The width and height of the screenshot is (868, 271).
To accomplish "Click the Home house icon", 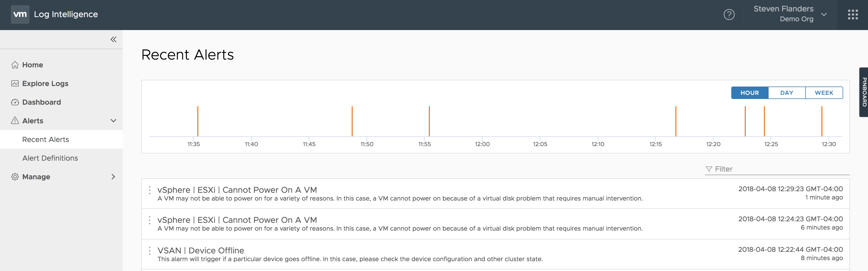I will point(15,65).
